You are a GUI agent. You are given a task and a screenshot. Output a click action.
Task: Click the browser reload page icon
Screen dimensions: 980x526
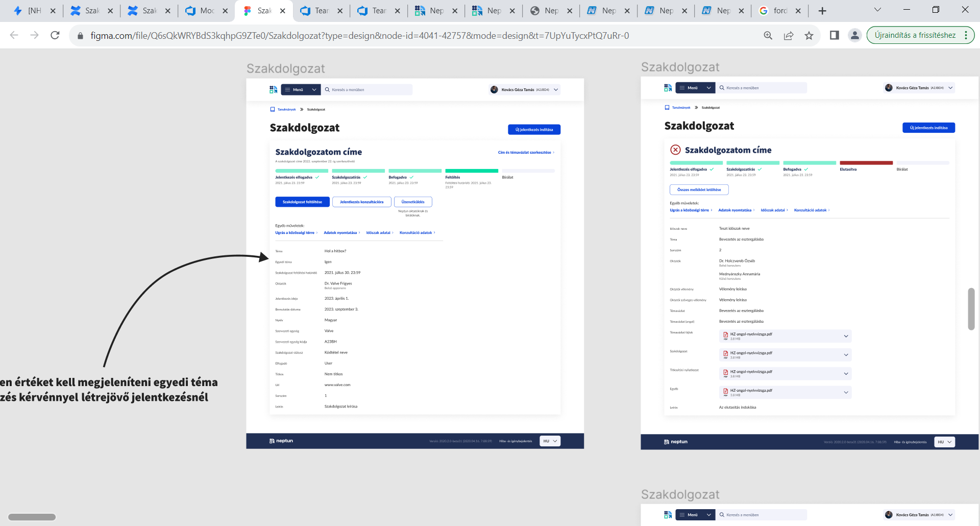55,35
